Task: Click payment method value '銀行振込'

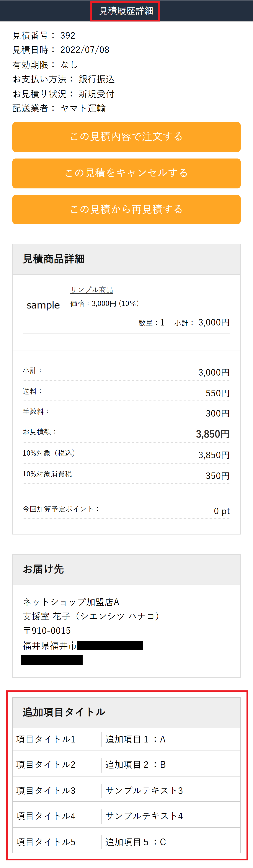Action: pos(96,79)
